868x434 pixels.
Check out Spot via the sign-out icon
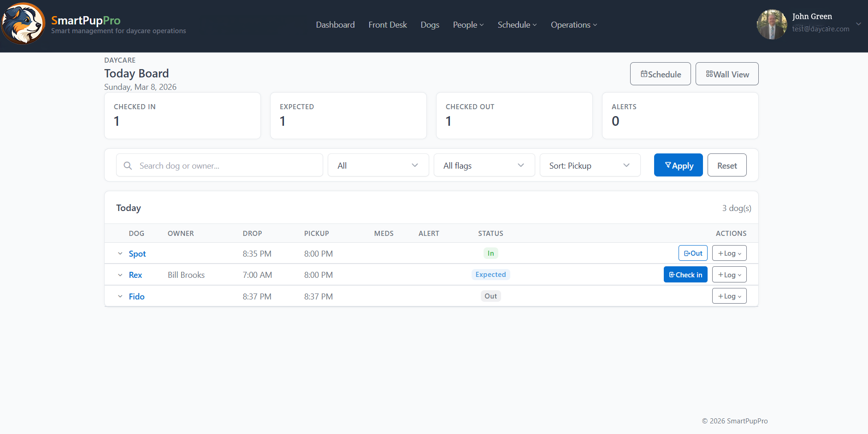point(687,253)
